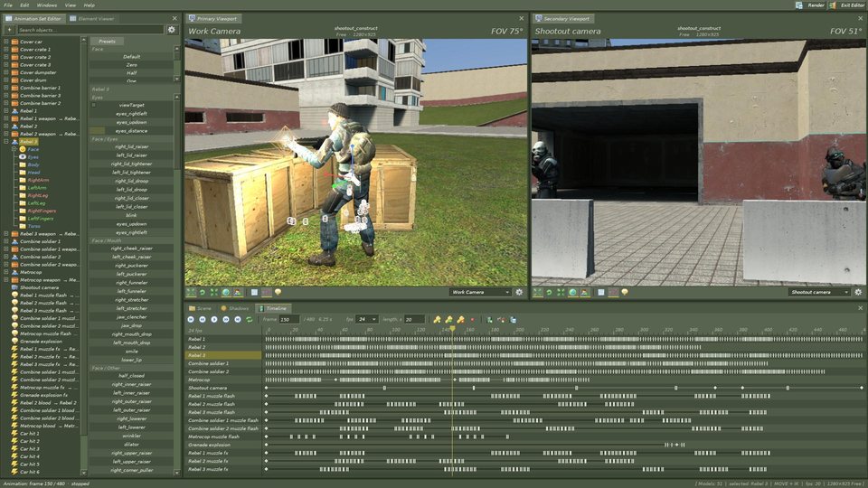Apply the Half face preset
The width and height of the screenshot is (868, 488).
(131, 73)
